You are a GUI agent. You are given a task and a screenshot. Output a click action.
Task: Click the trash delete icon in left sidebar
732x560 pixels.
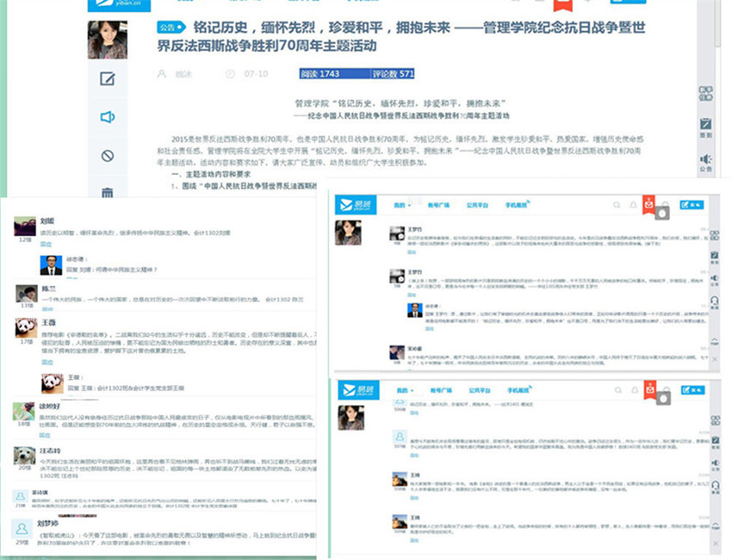[108, 191]
